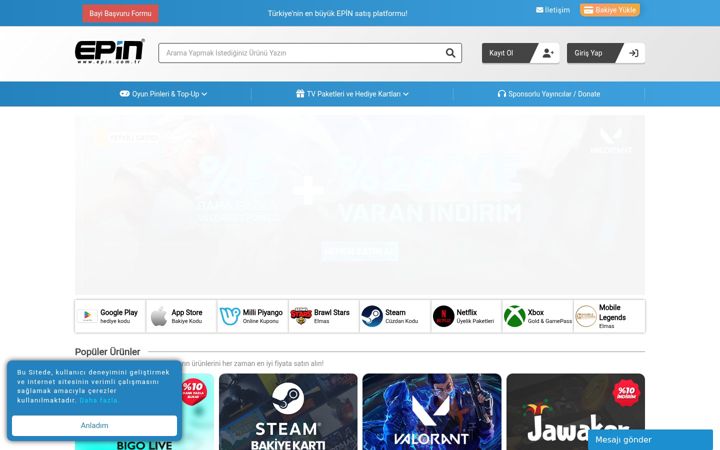Expand the Oyun Pinleri & Top-Up dropdown arrow

pyautogui.click(x=204, y=94)
